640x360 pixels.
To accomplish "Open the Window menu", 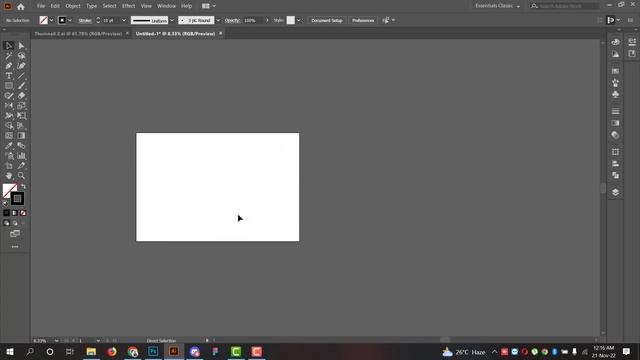I will tap(167, 6).
